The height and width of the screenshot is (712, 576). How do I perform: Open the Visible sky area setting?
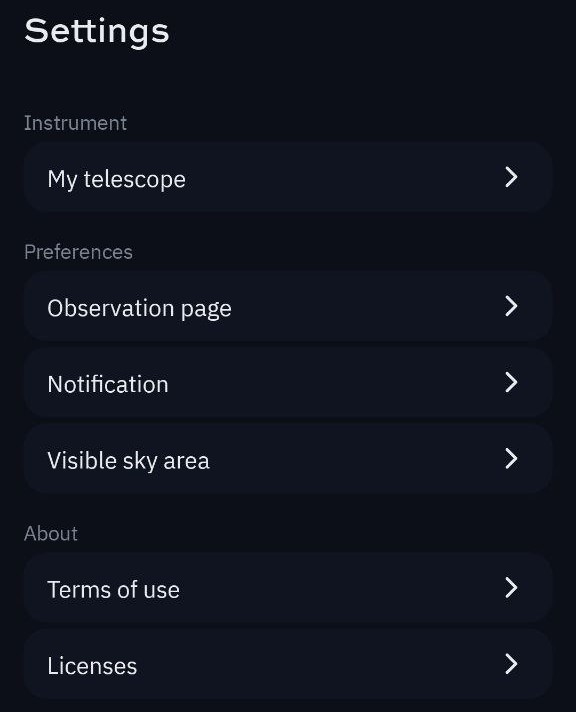tap(288, 459)
